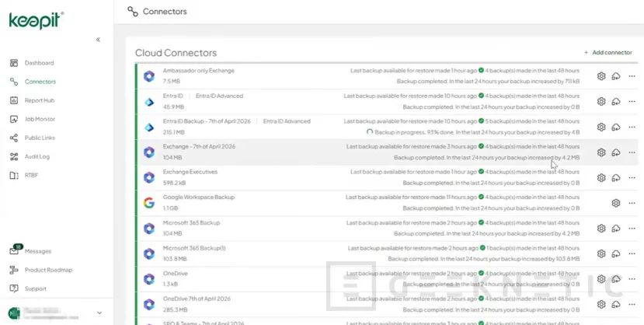Collapse the sidebar with the double chevron

click(98, 40)
